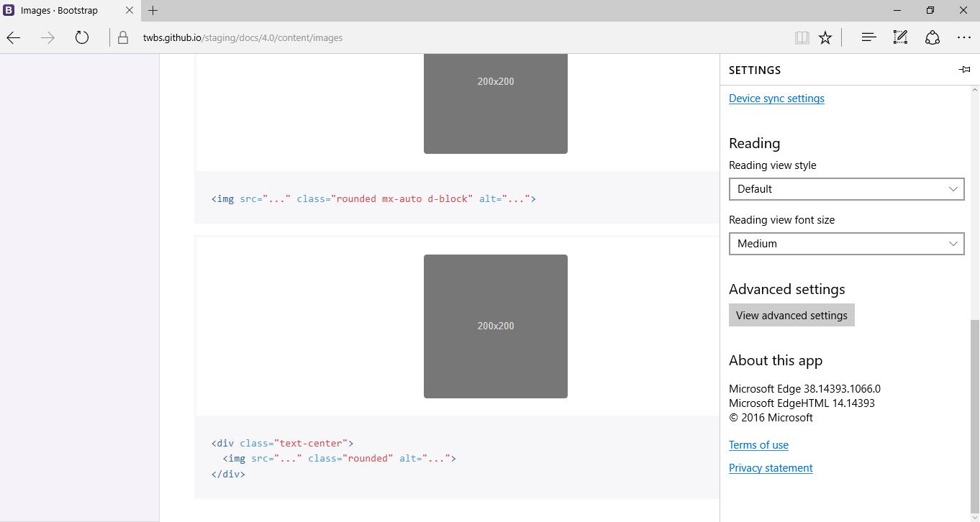Minimize the Edge window
980x522 pixels.
(897, 11)
